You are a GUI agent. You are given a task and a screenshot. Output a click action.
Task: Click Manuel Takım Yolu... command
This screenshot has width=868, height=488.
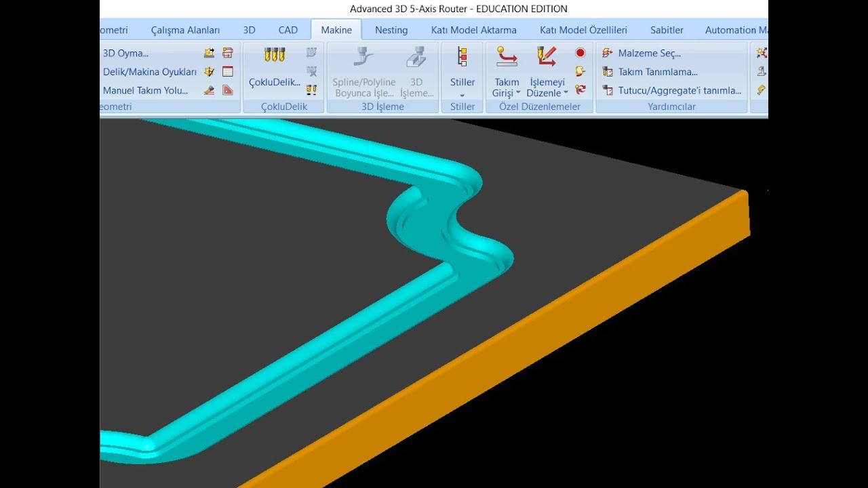146,90
